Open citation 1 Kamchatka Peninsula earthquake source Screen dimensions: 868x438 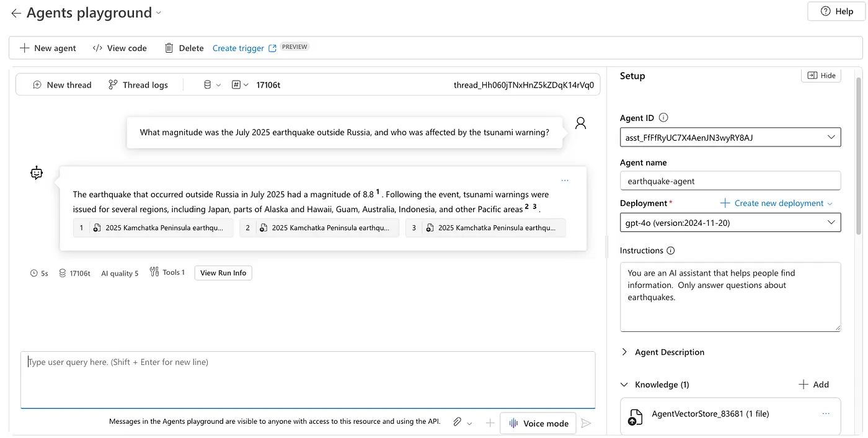[x=153, y=228]
